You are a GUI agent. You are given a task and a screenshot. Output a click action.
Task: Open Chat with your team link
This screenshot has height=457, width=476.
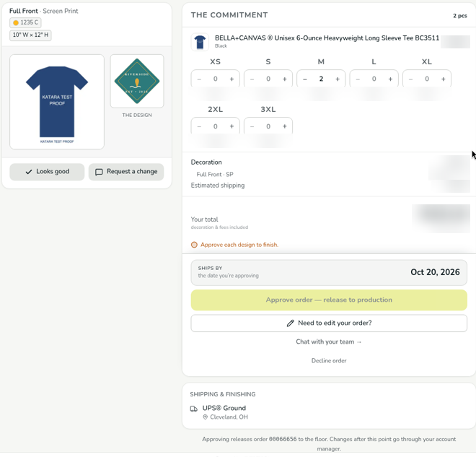coord(329,341)
